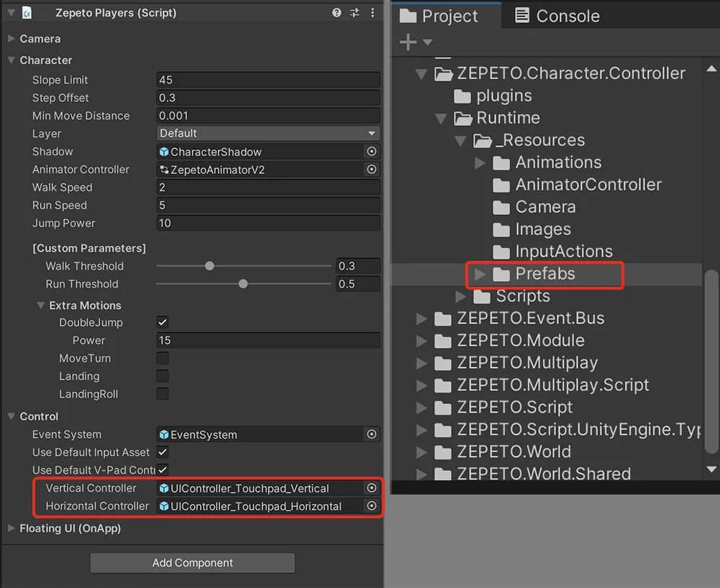Open object picker for Horizontal Controller field

(371, 506)
